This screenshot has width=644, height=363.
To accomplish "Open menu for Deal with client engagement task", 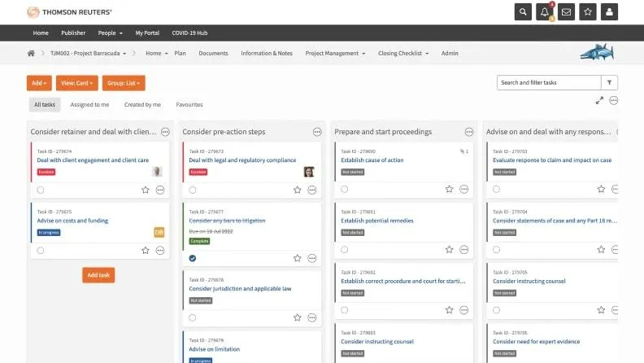I will [x=160, y=190].
